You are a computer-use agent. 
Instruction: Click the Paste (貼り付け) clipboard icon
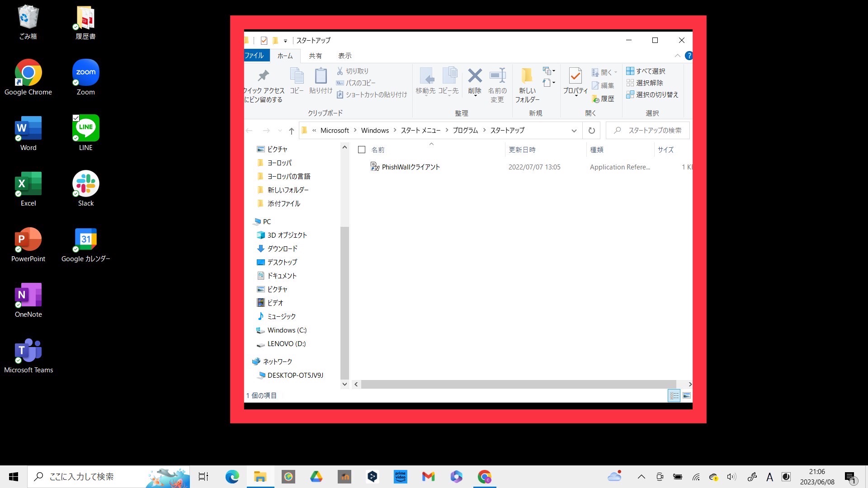321,76
